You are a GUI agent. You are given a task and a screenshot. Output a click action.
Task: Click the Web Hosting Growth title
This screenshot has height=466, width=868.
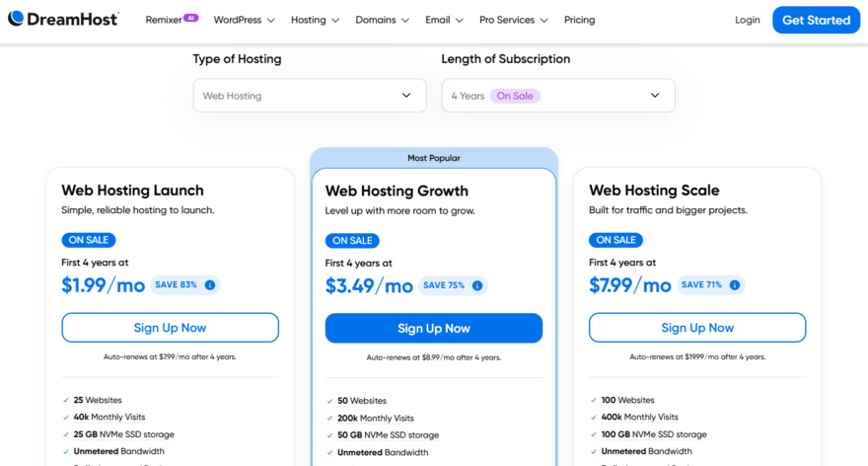(397, 191)
